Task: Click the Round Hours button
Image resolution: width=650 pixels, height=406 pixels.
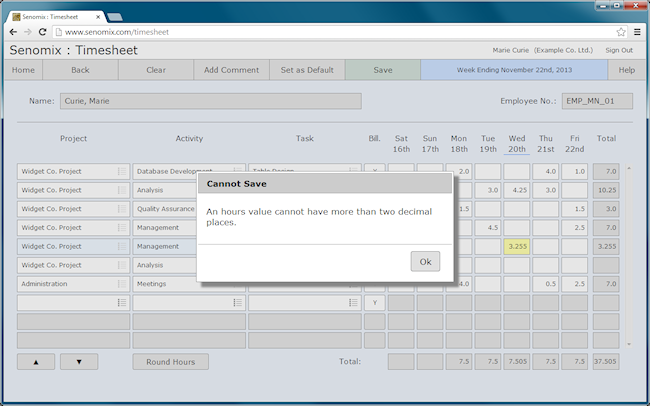Action: pyautogui.click(x=170, y=362)
